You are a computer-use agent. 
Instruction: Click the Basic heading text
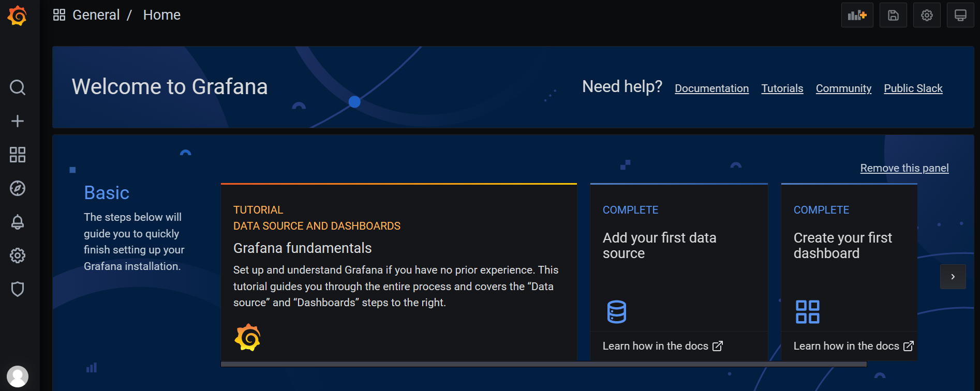tap(107, 193)
